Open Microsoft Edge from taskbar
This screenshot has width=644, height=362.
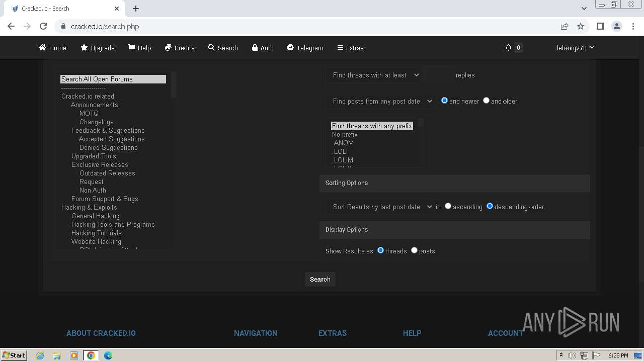pyautogui.click(x=108, y=355)
